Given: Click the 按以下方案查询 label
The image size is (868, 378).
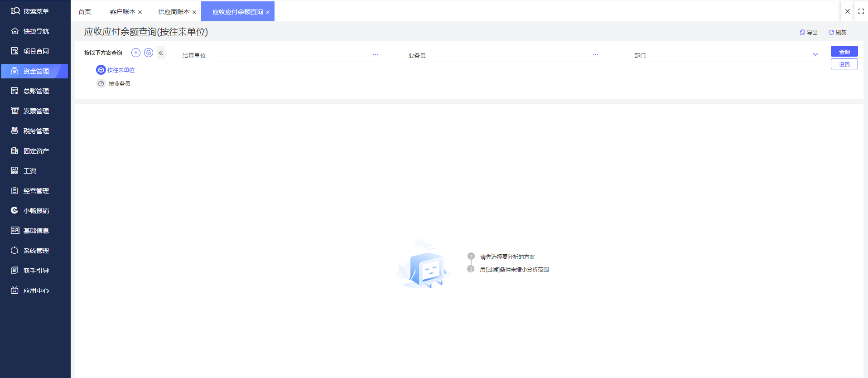Looking at the screenshot, I should point(103,53).
